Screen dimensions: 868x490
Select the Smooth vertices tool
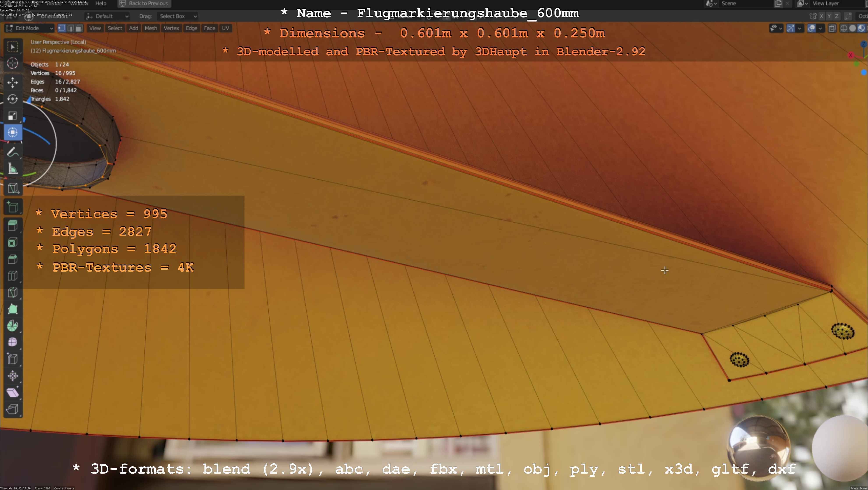pos(13,342)
